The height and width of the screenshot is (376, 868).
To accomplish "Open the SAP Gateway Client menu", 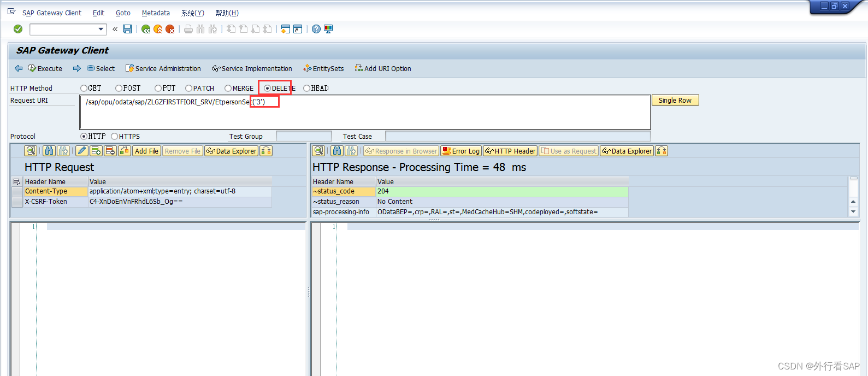I will point(52,13).
